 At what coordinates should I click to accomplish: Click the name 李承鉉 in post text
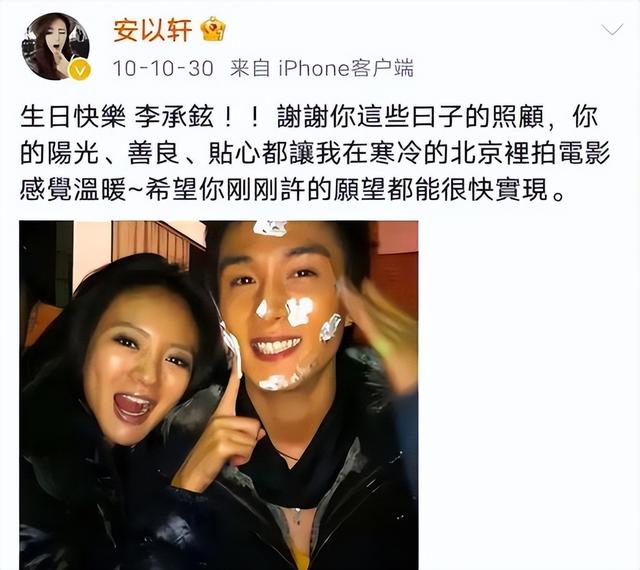[174, 118]
